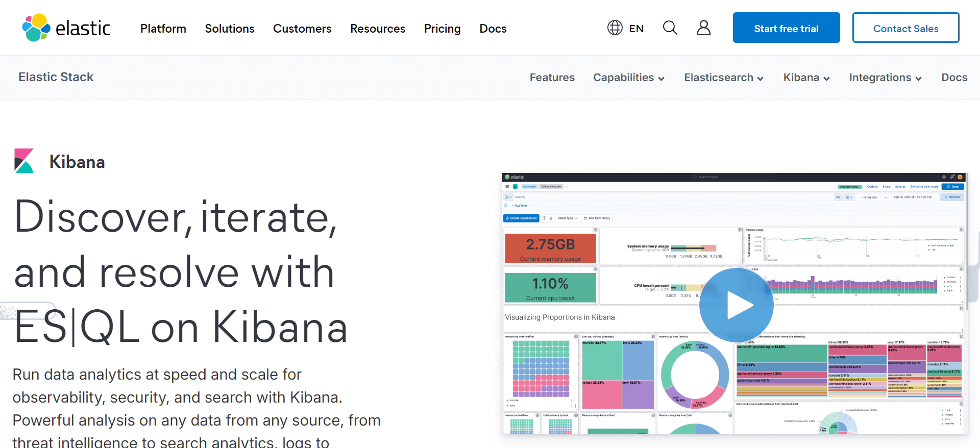Click the 1.10% cpu iowait tile

click(550, 287)
